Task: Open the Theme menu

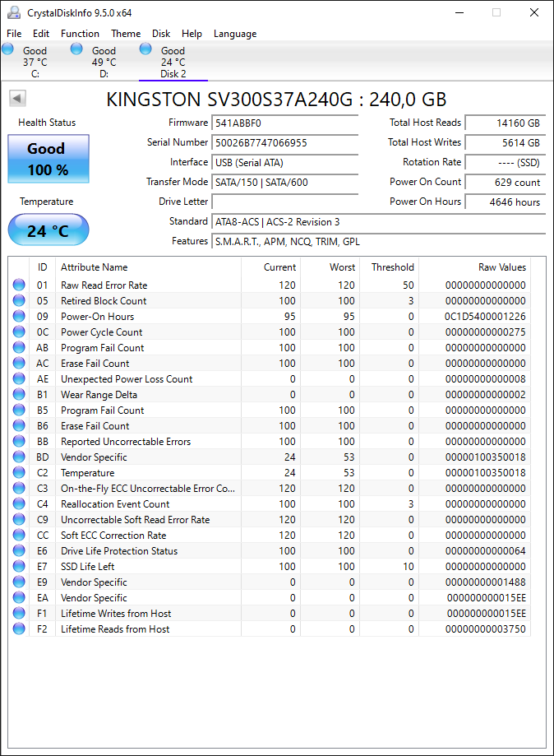Action: click(x=126, y=33)
